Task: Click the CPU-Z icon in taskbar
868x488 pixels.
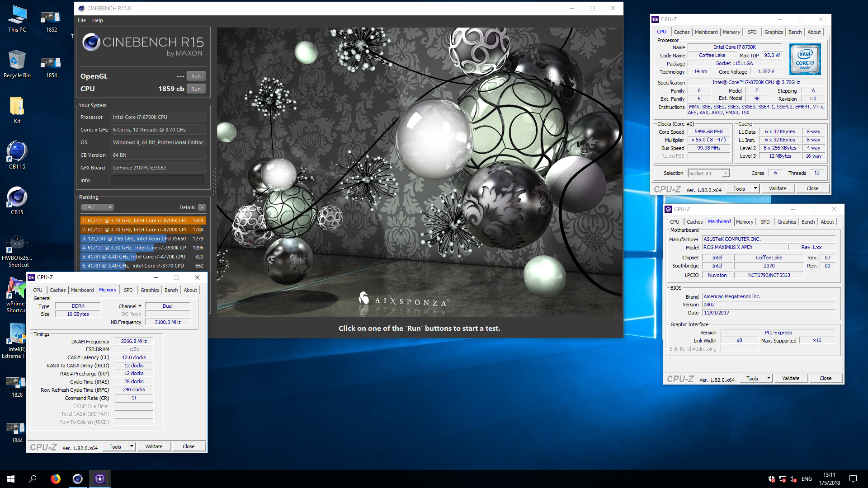Action: 100,479
